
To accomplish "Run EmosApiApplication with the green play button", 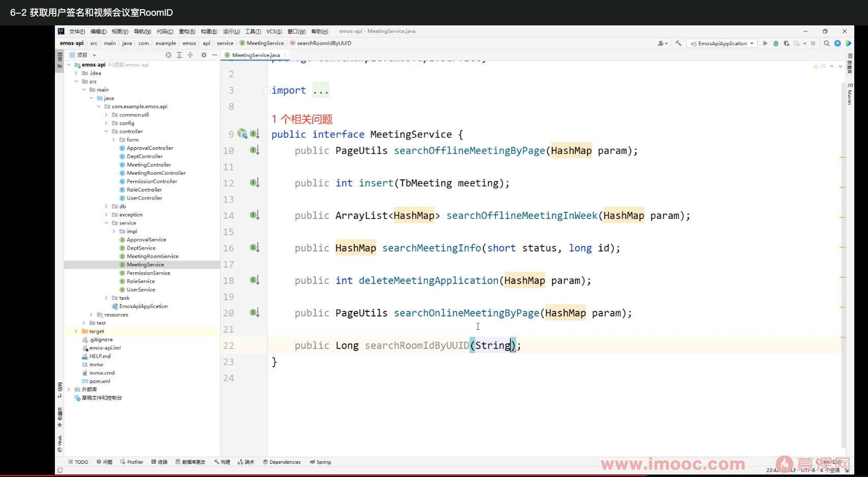I will click(765, 44).
